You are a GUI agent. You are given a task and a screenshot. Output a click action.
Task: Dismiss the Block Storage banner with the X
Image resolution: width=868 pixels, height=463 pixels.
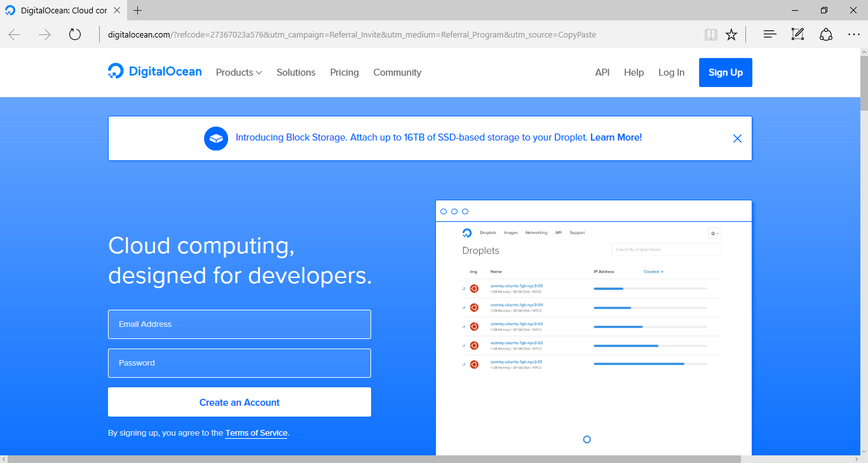coord(737,138)
